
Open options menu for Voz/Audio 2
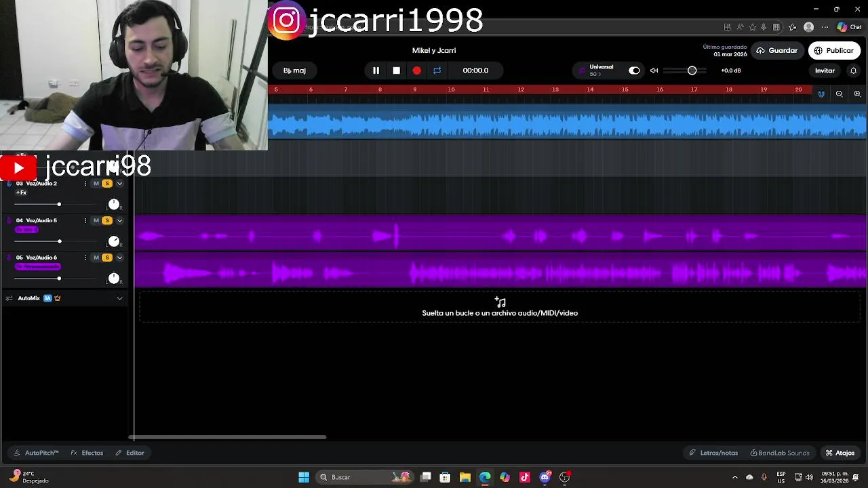coord(85,184)
